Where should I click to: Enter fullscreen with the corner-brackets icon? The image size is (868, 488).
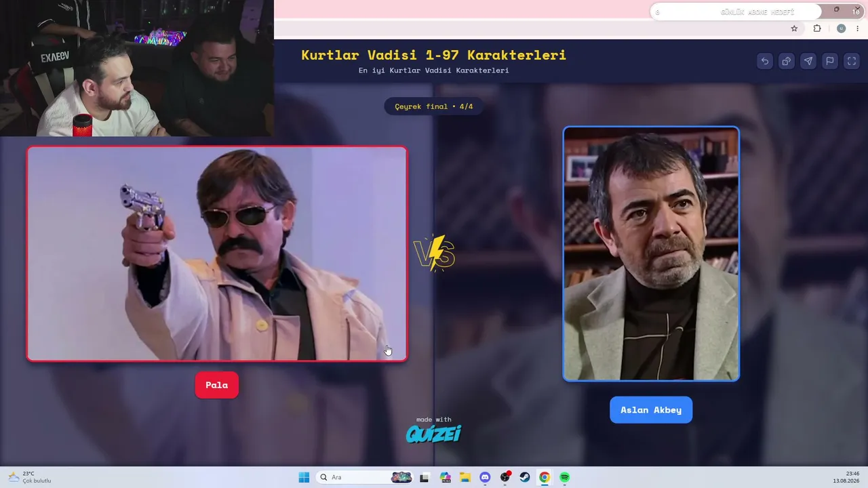852,61
